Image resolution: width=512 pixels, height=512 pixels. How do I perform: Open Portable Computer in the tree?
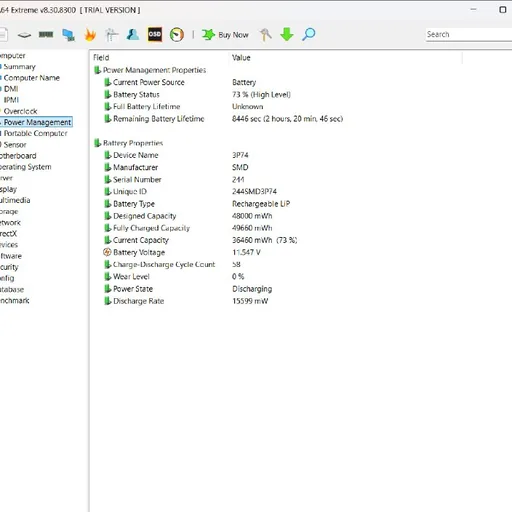coord(35,133)
